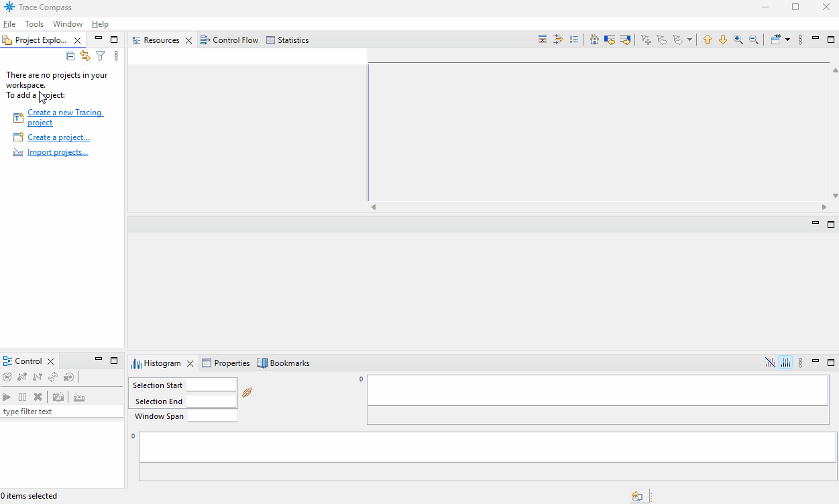Click the Resources horizontal scrollbar right arrow
The image size is (839, 504).
click(x=824, y=207)
